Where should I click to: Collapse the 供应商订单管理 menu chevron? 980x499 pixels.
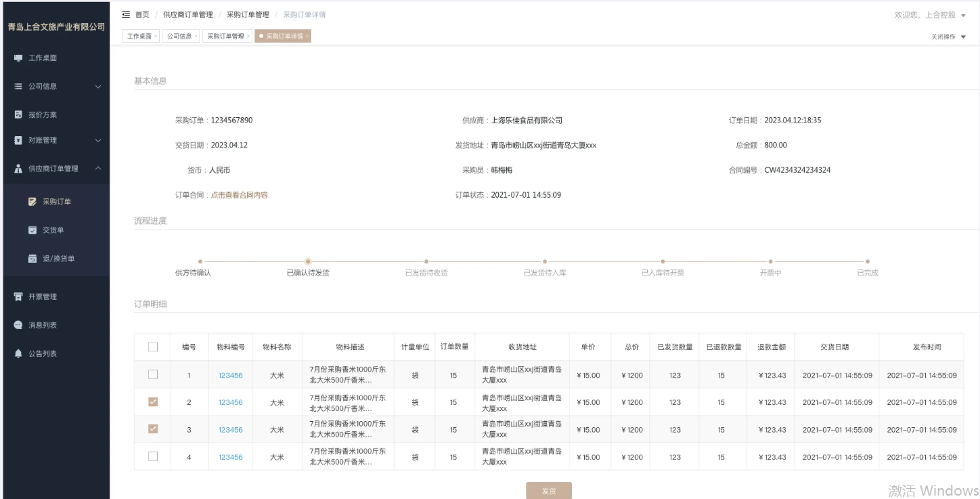tap(97, 169)
